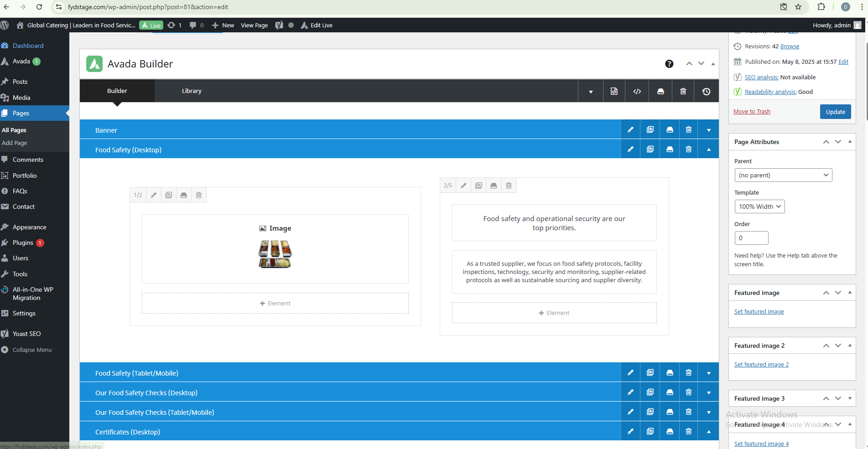Open the builder history clock icon

(x=706, y=91)
